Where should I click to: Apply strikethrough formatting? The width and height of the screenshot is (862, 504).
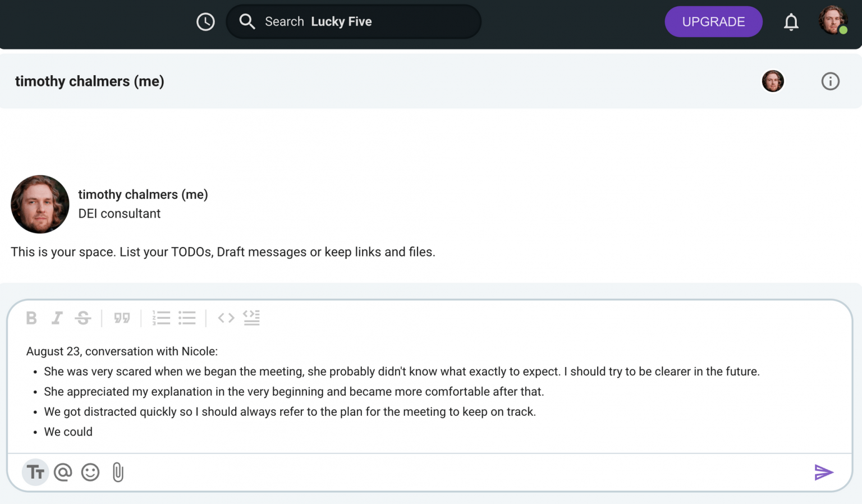[x=83, y=318]
